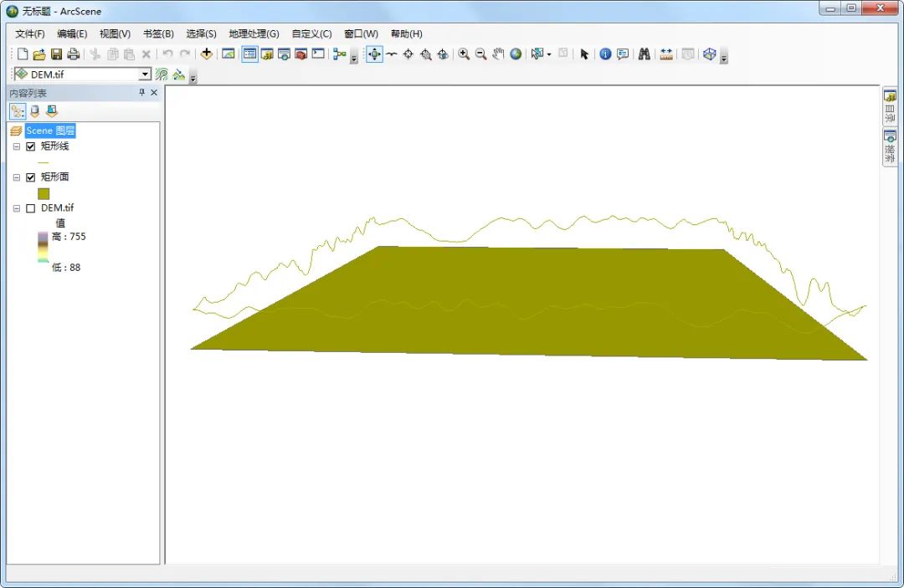Screen dimensions: 904x588
Task: Click the Add Data button
Action: pos(207,54)
